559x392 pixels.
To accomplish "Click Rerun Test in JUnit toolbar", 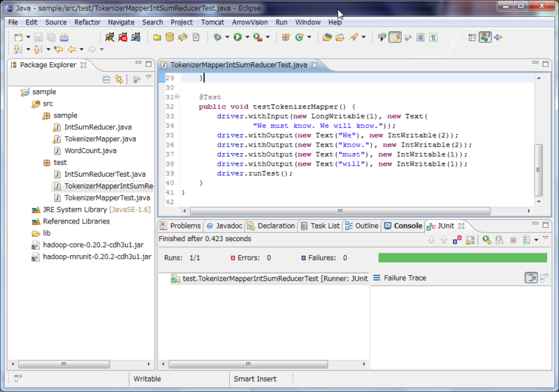I will coord(487,240).
